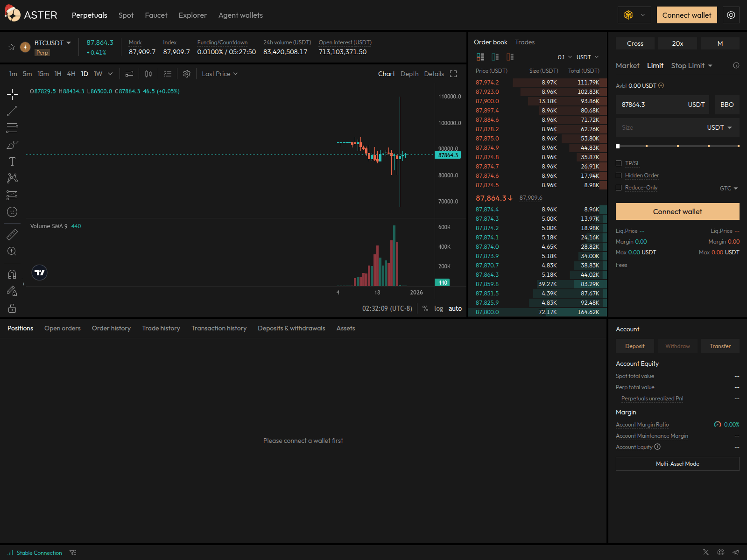Toggle log scale on the chart

coord(438,308)
